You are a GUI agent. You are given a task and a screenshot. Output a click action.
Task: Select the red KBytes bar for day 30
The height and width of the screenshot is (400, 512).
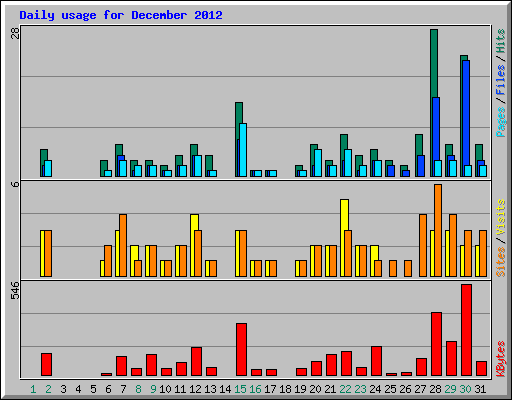[466, 330]
